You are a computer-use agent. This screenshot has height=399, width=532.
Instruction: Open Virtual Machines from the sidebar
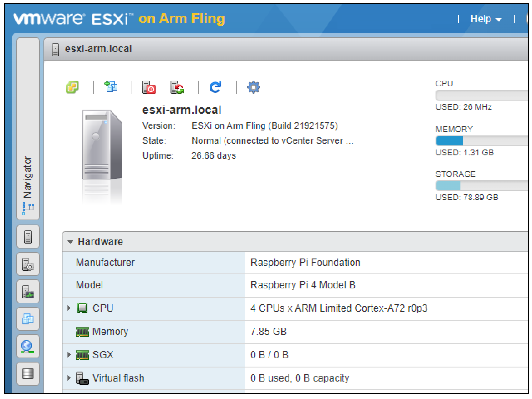[28, 319]
